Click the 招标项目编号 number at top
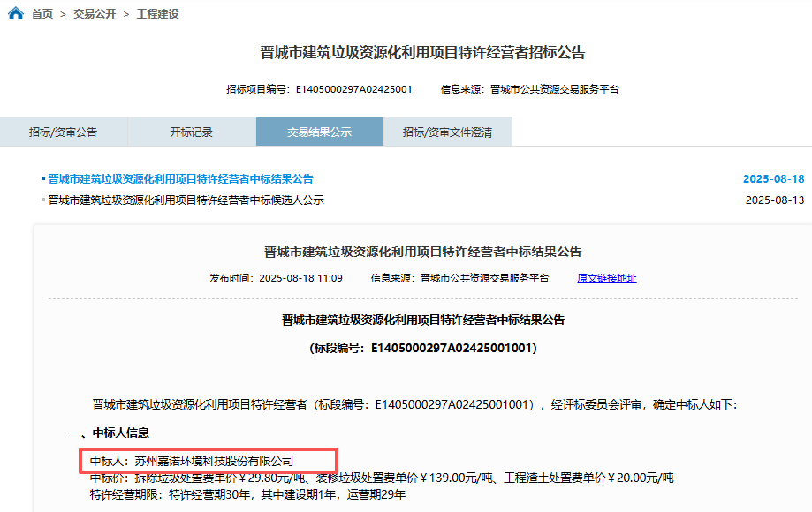 pos(353,89)
